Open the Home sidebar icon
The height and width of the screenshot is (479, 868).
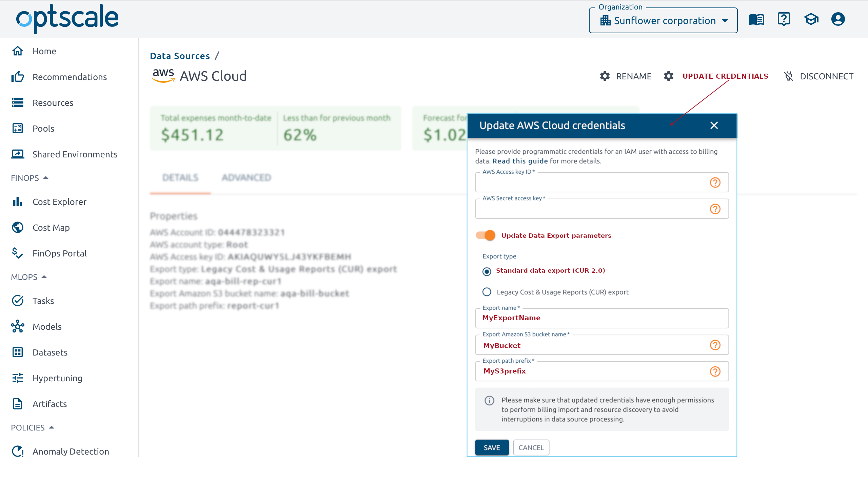[18, 51]
